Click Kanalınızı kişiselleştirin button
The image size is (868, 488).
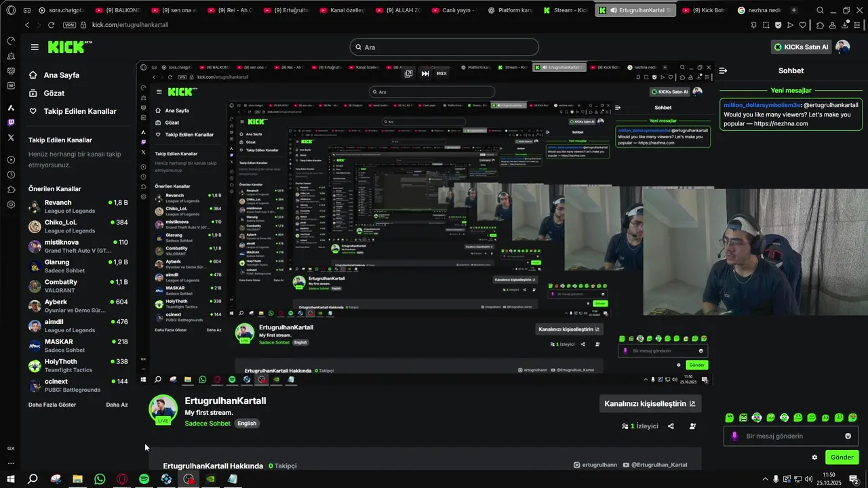[650, 403]
